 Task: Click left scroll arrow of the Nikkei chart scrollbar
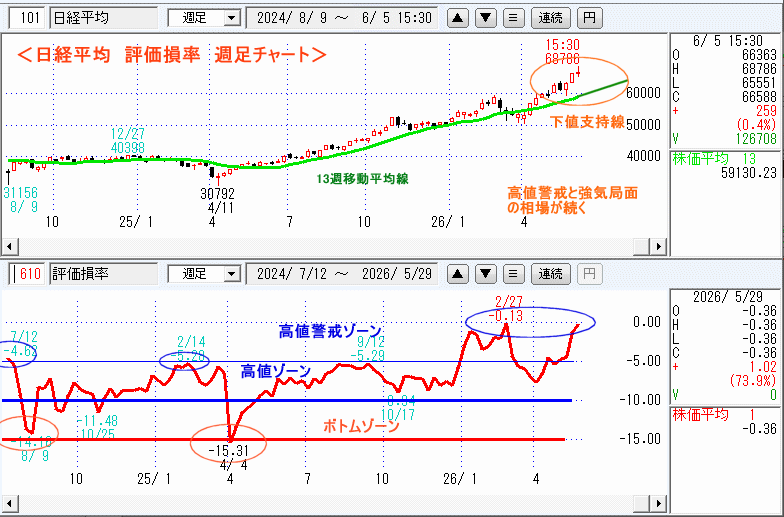click(x=10, y=246)
